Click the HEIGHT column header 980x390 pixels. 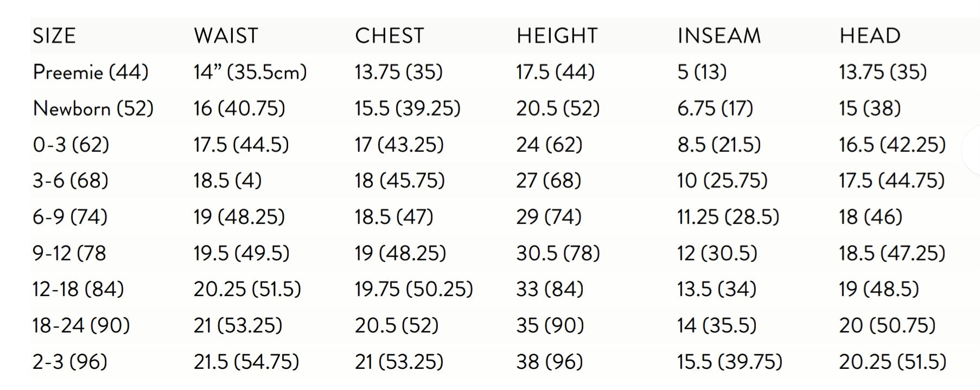coord(557,36)
